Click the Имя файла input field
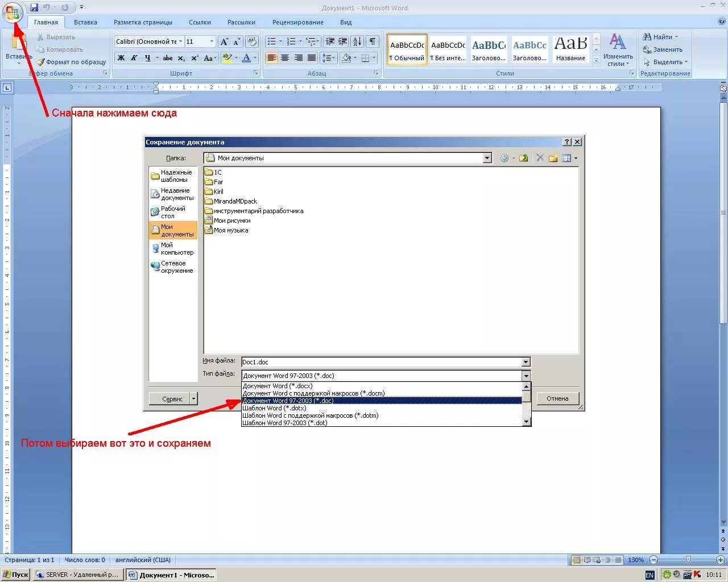This screenshot has height=582, width=728. pos(381,362)
